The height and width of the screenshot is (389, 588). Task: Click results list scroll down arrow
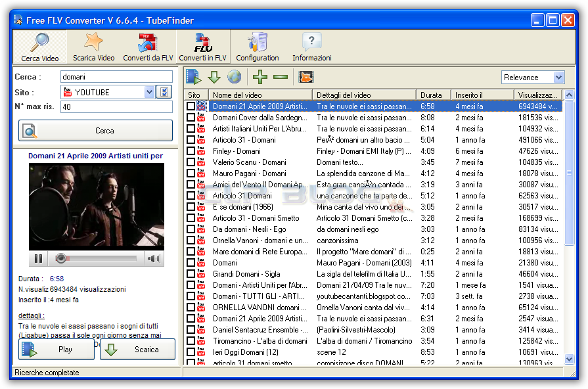[x=569, y=359]
